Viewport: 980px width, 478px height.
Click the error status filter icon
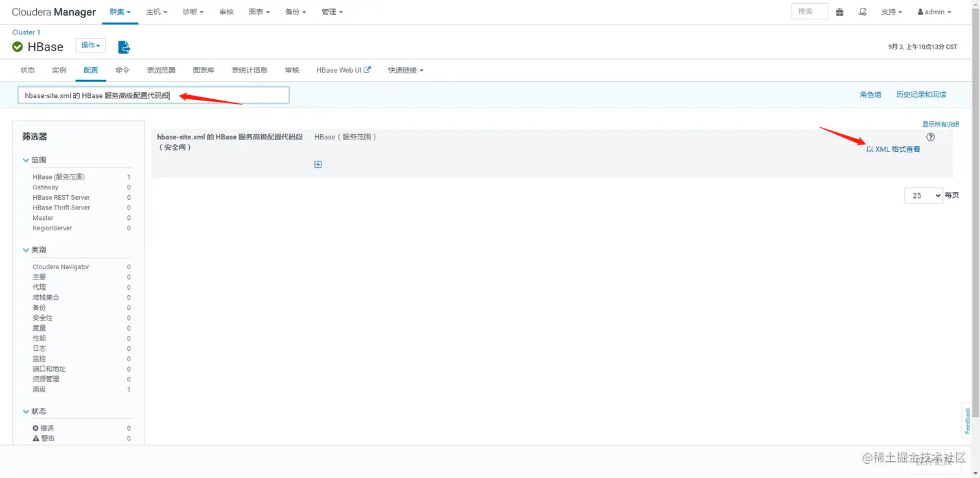(x=36, y=428)
